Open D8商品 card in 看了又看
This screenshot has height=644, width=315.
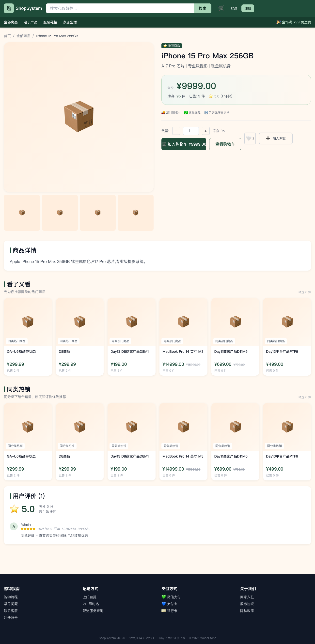(x=79, y=337)
